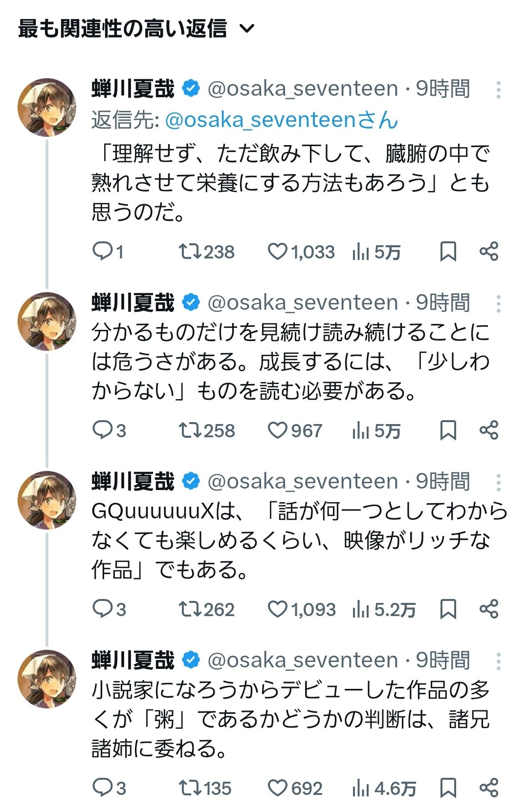Viewport: 528px width, 812px height.
Task: Like the GQuuuuuuX tweet with 1,093 likes
Action: pyautogui.click(x=277, y=609)
